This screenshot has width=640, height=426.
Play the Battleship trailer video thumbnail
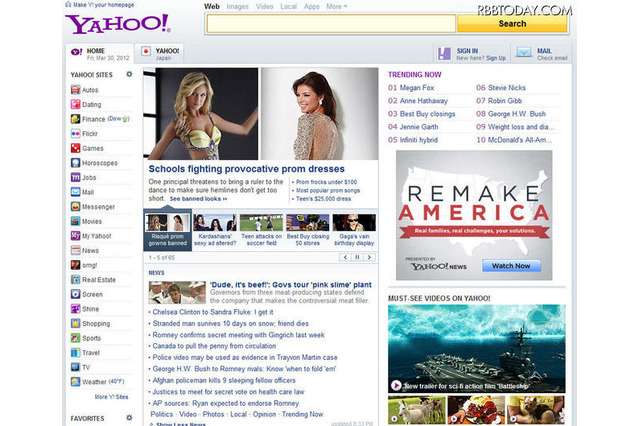(478, 346)
